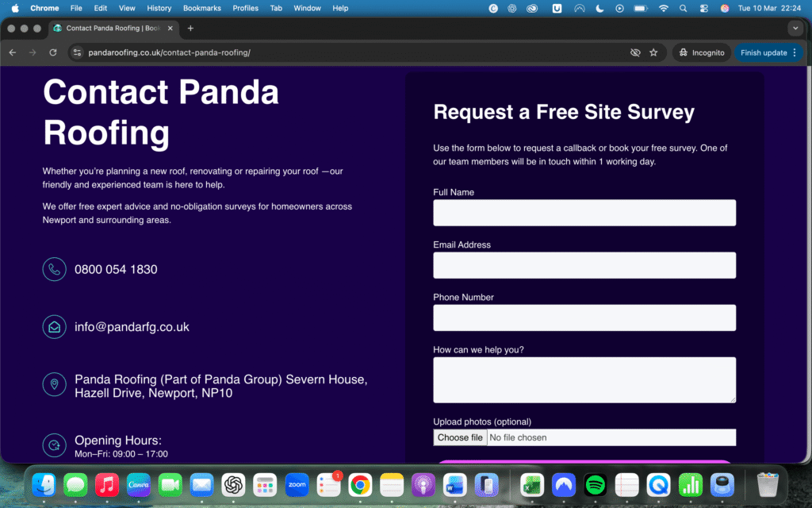Toggle macOS Control Center in menu bar

(x=703, y=8)
